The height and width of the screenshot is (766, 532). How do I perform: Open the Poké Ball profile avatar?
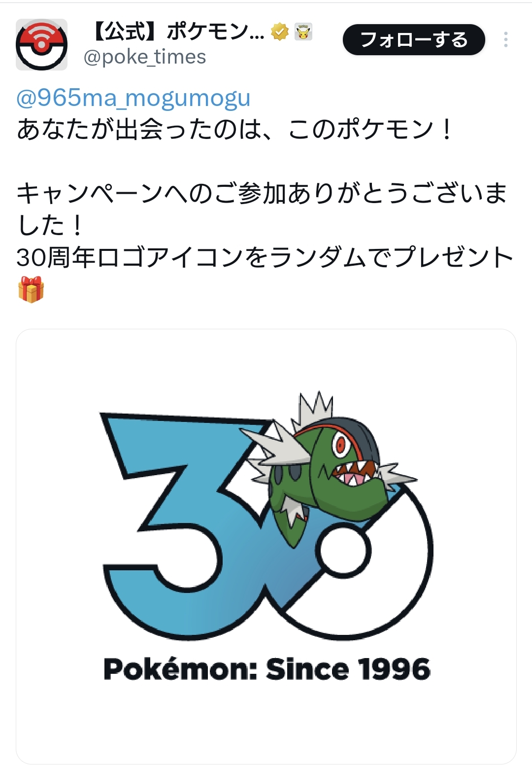(x=42, y=45)
